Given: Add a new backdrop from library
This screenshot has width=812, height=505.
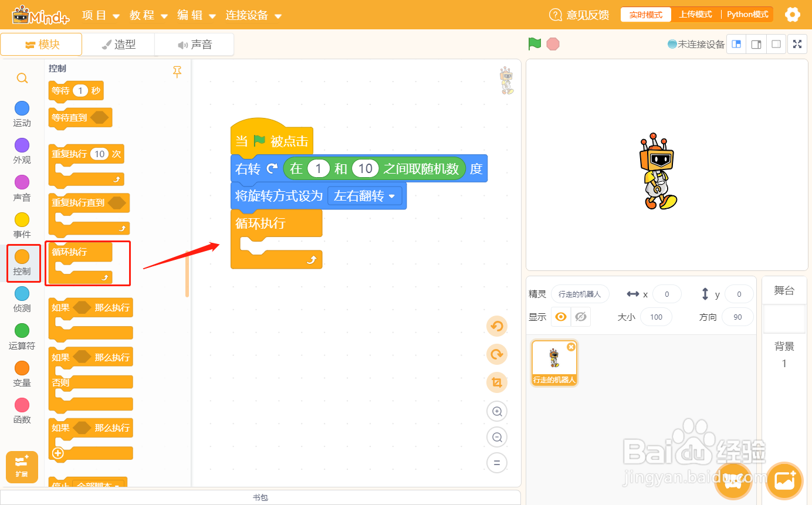Looking at the screenshot, I should coord(784,481).
